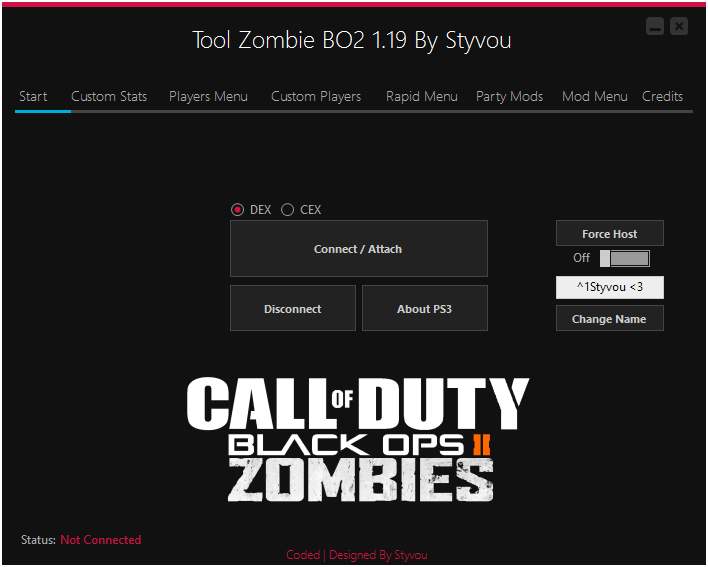Select the CEX radio button
708x567 pixels.
[x=288, y=210]
